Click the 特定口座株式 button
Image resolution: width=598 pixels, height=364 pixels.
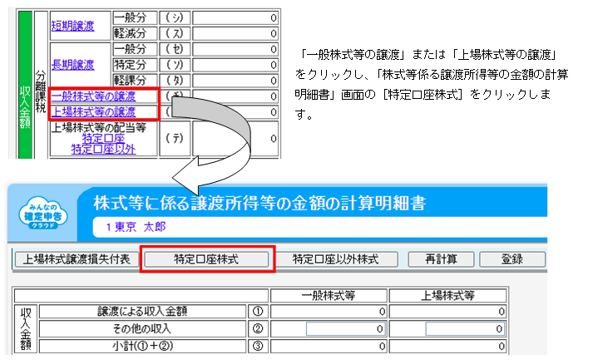click(206, 259)
